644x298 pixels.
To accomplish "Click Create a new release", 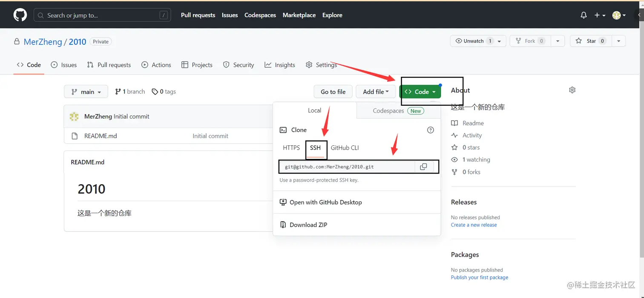I will (x=474, y=225).
